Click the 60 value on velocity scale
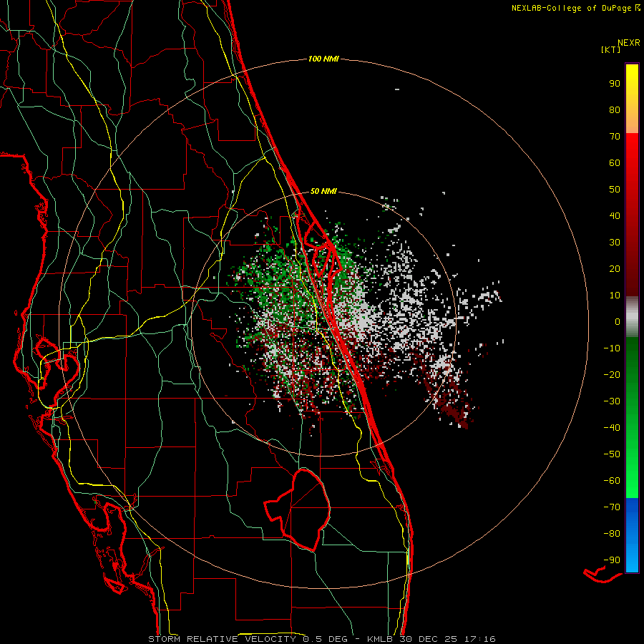 point(615,163)
